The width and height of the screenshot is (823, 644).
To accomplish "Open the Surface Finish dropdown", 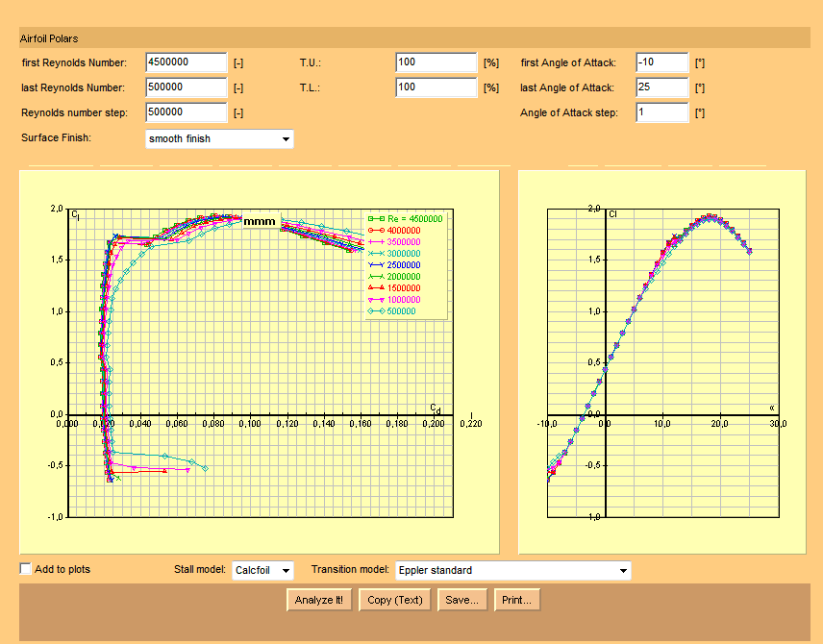I will pos(219,139).
